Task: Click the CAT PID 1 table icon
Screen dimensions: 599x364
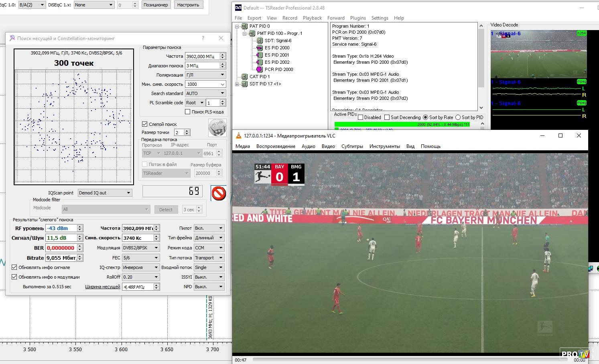Action: (244, 77)
